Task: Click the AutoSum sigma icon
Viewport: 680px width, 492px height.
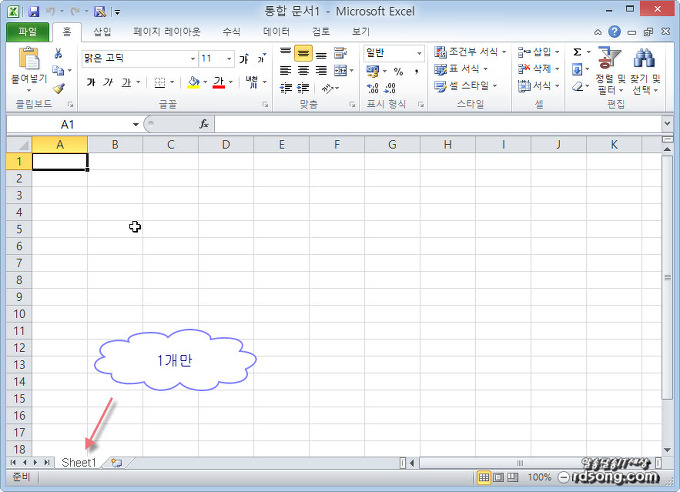Action: pos(578,52)
